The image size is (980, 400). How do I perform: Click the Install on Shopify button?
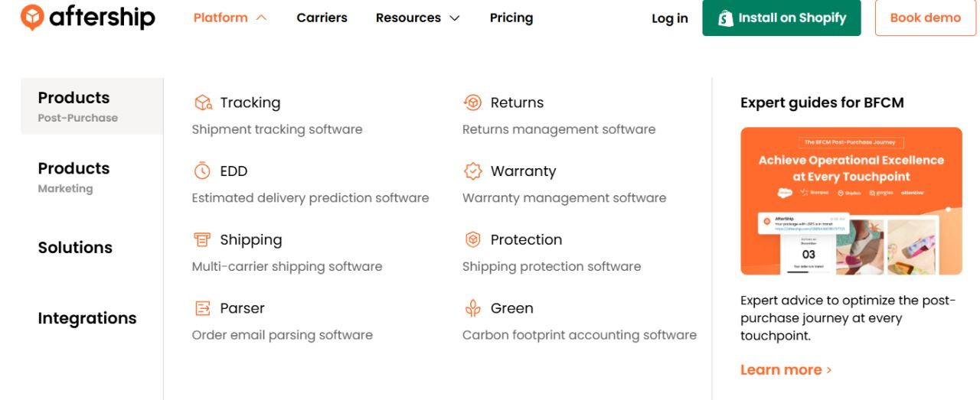click(782, 18)
